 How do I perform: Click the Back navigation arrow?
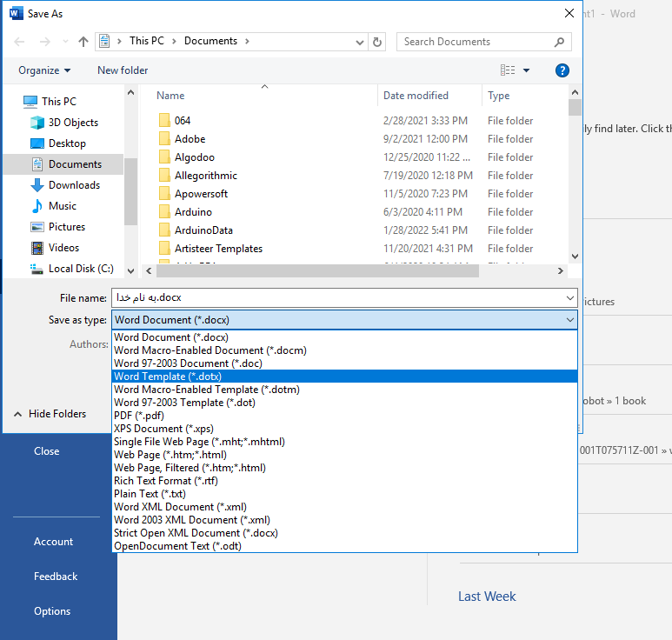19,42
